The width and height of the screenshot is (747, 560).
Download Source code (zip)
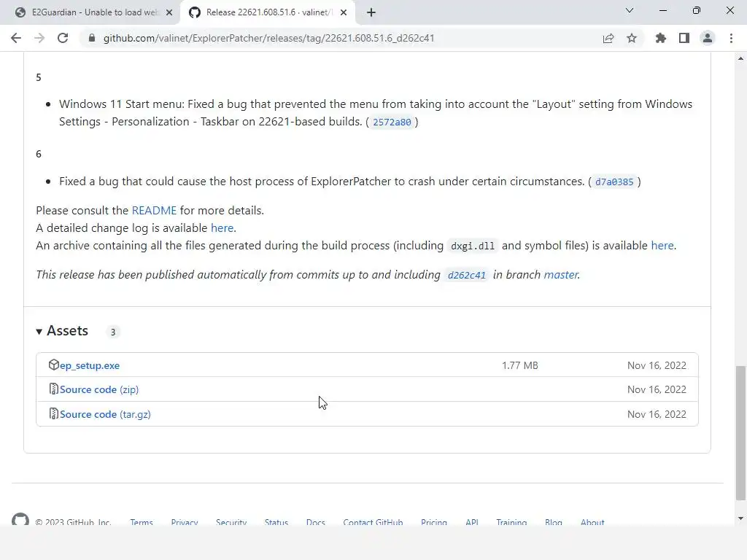pyautogui.click(x=99, y=389)
